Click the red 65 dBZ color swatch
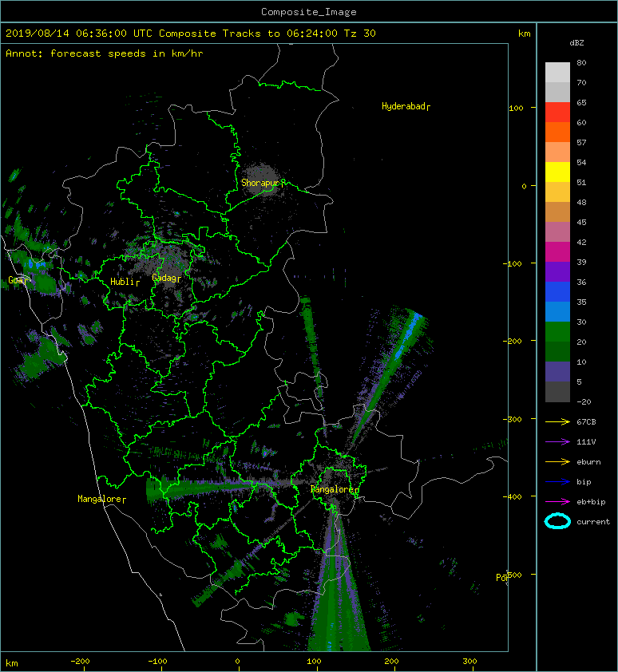 click(557, 112)
